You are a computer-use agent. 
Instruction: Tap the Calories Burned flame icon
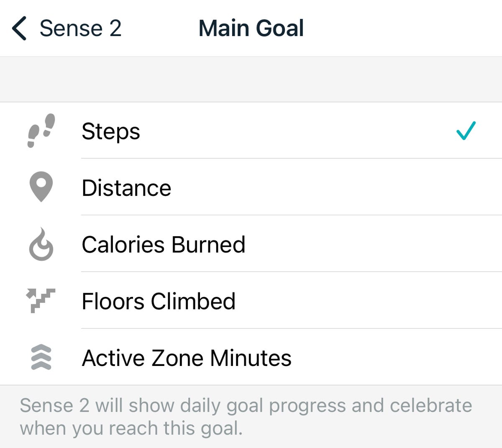click(x=41, y=245)
